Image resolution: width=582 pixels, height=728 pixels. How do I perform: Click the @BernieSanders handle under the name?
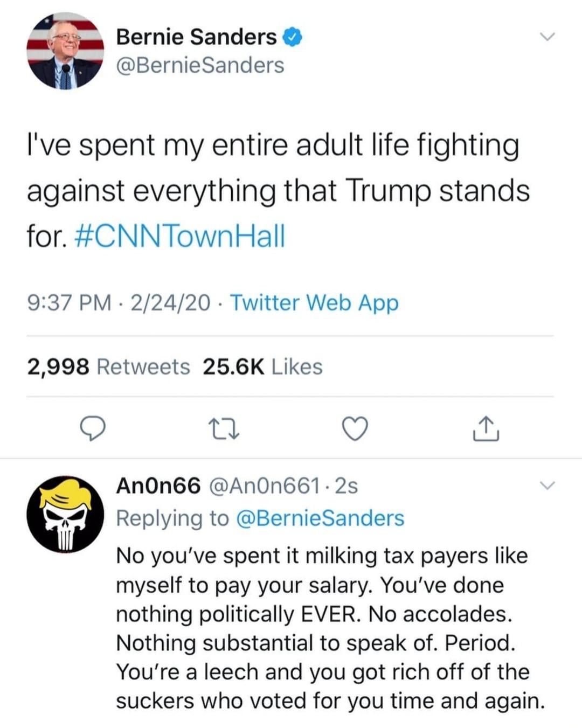[200, 66]
